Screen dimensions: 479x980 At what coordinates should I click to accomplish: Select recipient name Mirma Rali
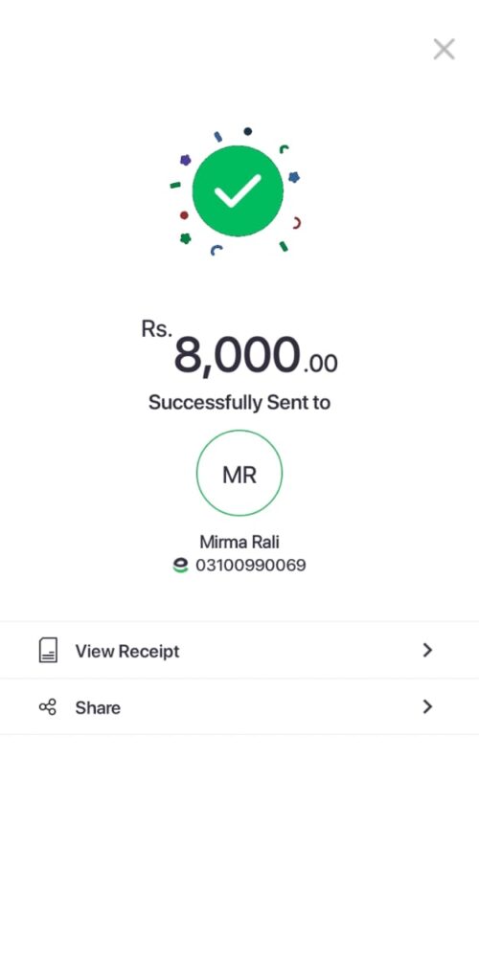(x=239, y=542)
